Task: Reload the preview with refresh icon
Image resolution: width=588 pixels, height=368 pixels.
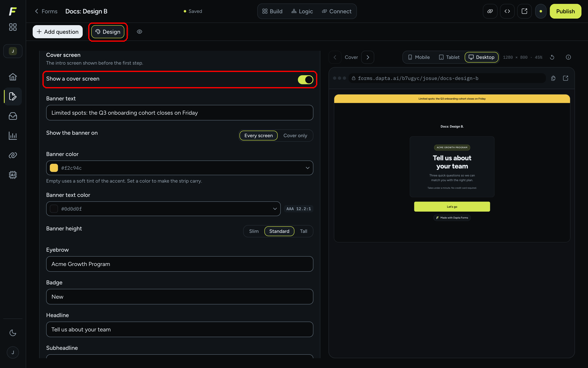Action: tap(552, 57)
